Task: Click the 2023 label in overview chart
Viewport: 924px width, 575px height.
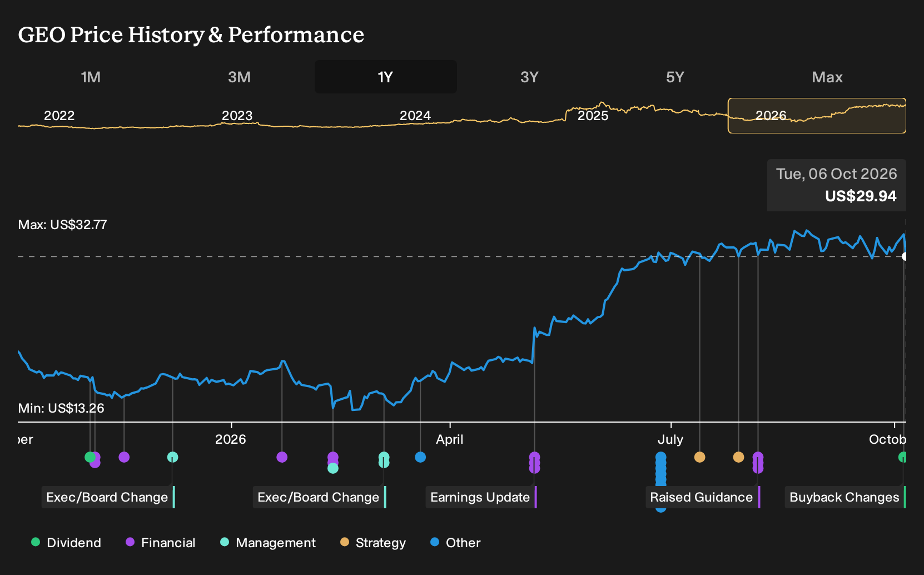Action: (237, 116)
